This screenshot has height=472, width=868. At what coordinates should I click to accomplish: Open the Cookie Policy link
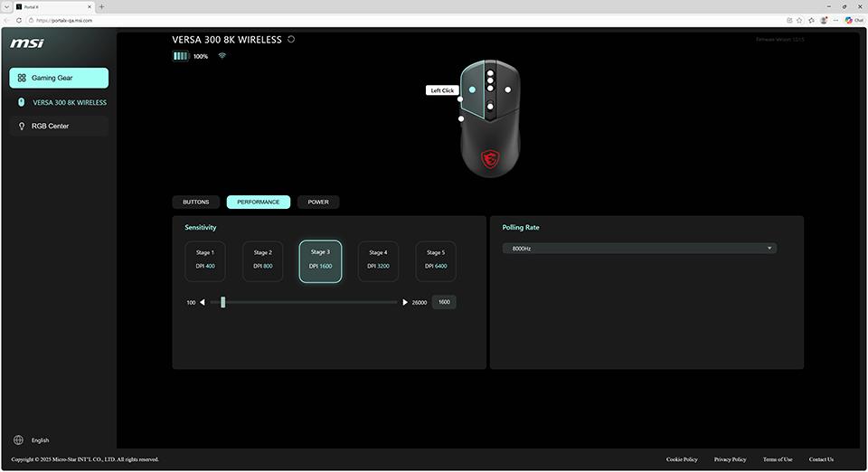click(682, 459)
